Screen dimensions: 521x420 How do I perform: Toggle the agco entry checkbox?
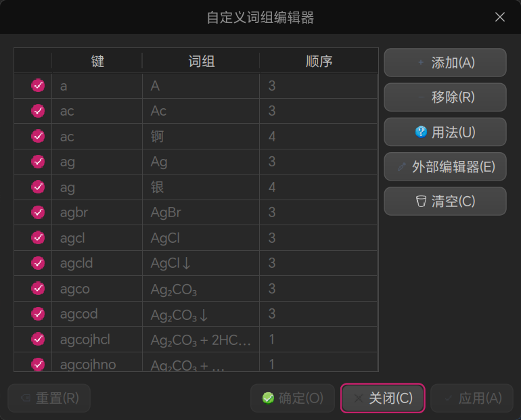click(38, 288)
